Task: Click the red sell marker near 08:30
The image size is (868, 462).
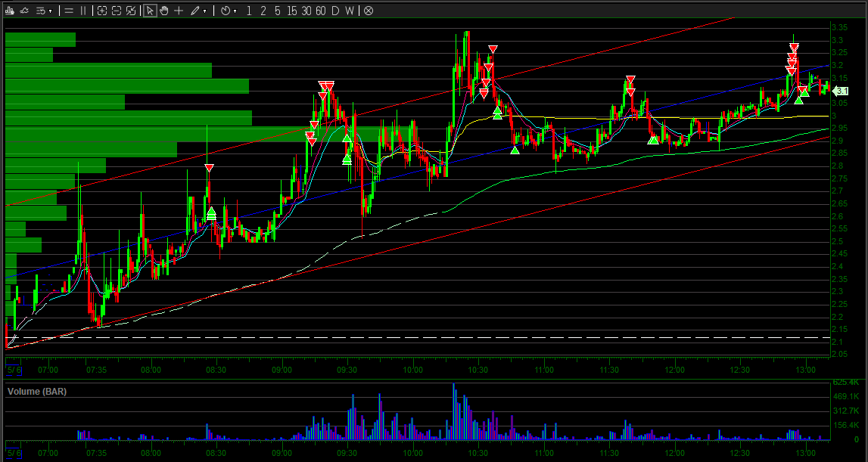Action: [x=209, y=168]
